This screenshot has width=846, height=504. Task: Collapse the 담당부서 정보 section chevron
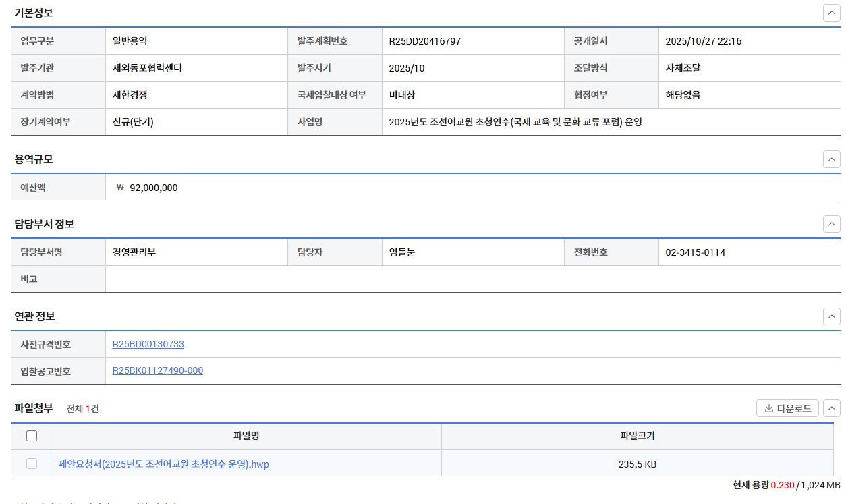pos(831,224)
